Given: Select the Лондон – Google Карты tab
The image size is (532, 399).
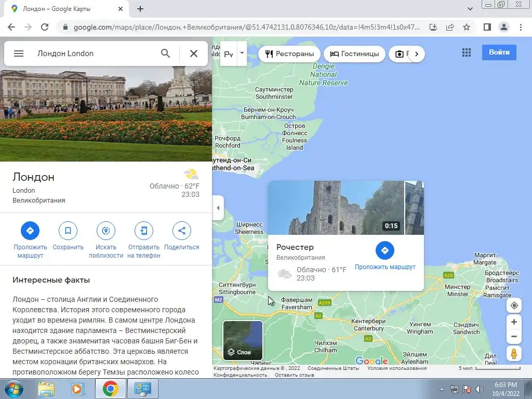Looking at the screenshot, I should [x=66, y=9].
